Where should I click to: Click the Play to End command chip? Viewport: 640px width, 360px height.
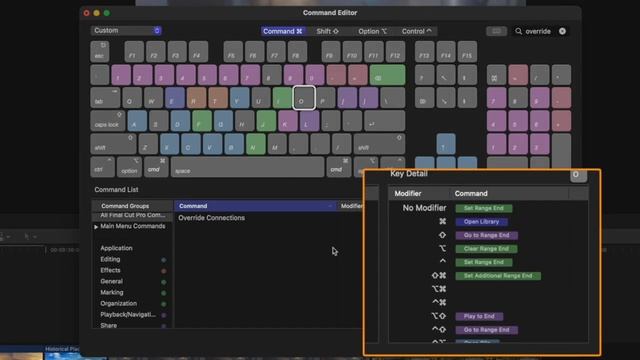tap(479, 316)
